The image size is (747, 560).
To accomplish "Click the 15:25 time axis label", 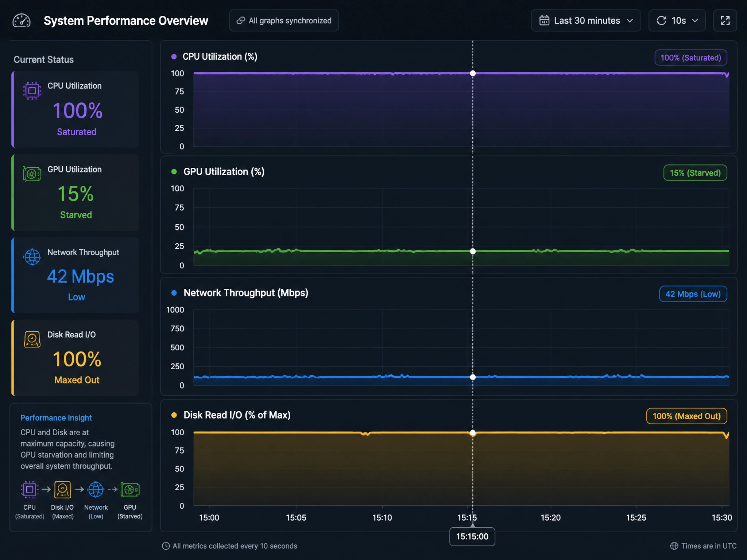I will [x=636, y=517].
